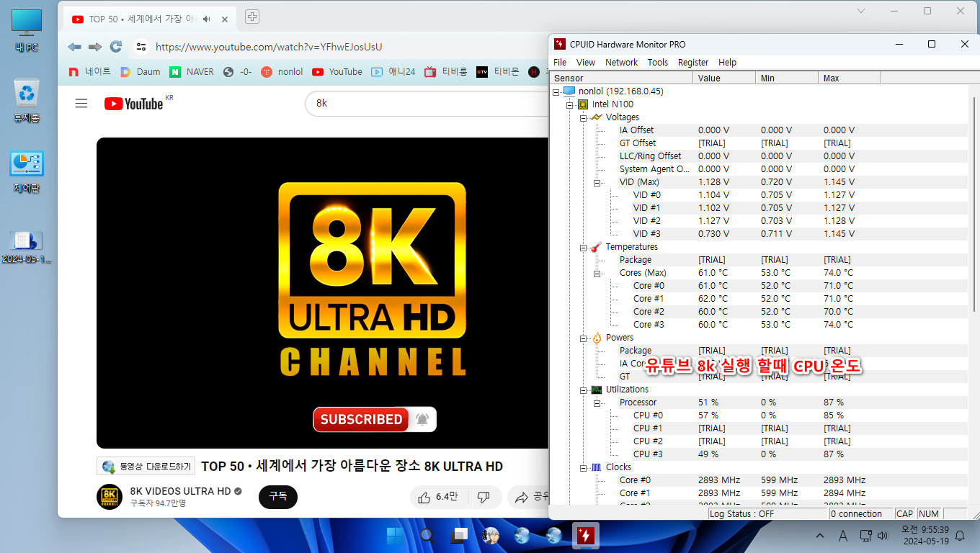Click the HWMonitor taskbar icon
The image size is (980, 553).
(586, 536)
